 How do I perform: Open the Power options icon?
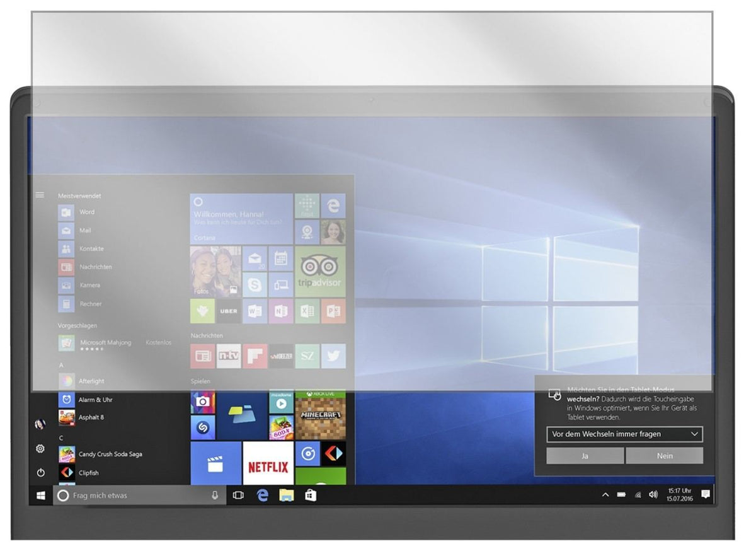pos(40,473)
